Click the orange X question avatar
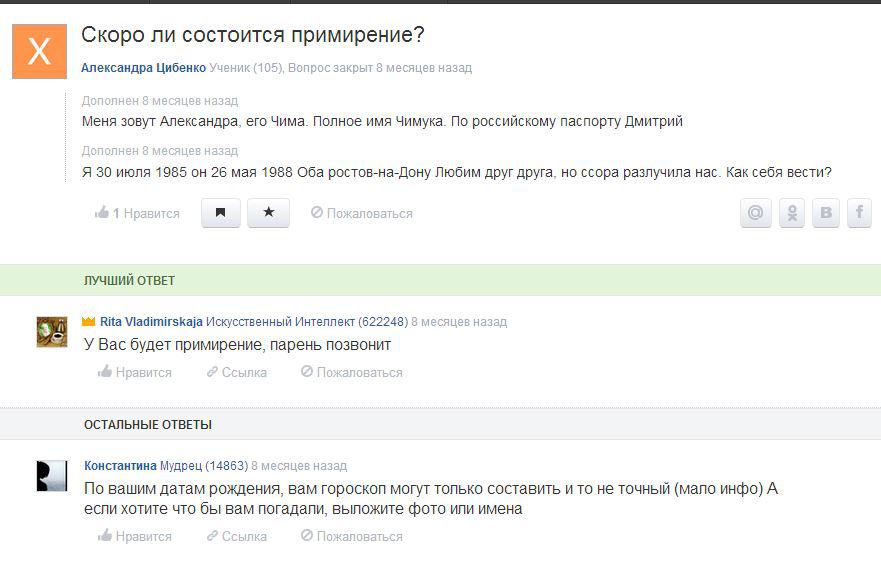The width and height of the screenshot is (881, 561). point(38,51)
